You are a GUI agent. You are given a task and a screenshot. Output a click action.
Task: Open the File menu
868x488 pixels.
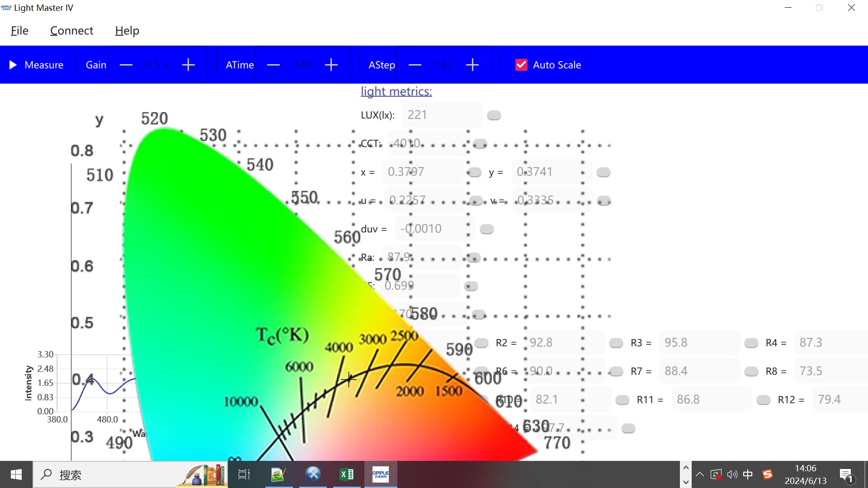(x=19, y=31)
